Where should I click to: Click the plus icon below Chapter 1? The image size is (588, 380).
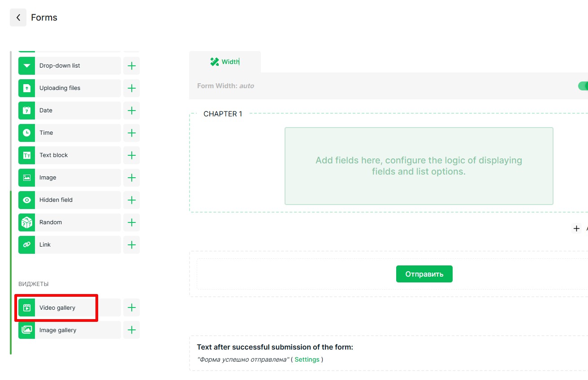click(576, 228)
